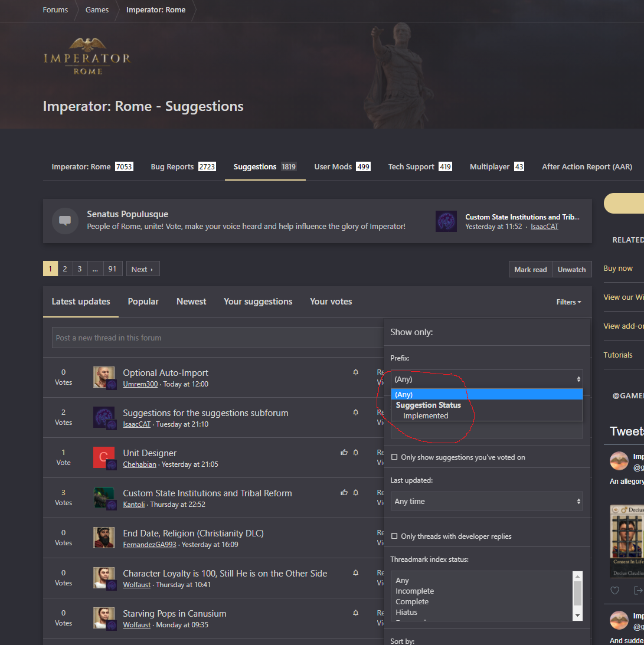The height and width of the screenshot is (645, 644).
Task: Click the share icon under the Decius tweet
Action: [641, 590]
